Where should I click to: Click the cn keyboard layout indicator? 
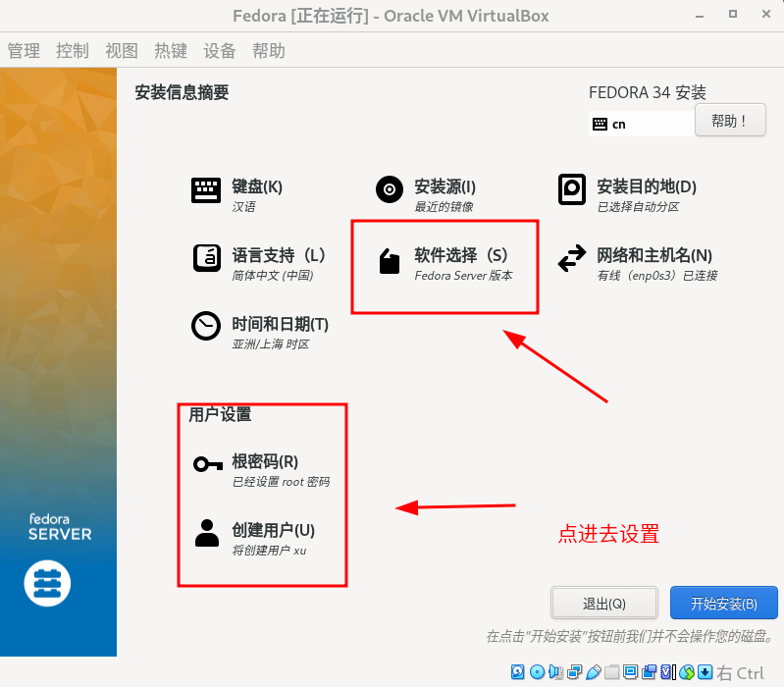642,124
